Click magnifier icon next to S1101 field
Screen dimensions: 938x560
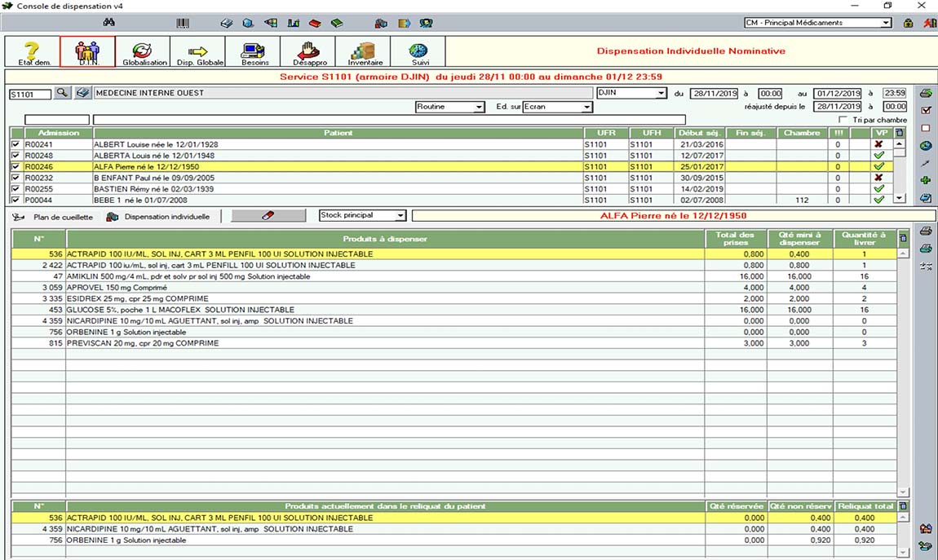click(x=63, y=93)
